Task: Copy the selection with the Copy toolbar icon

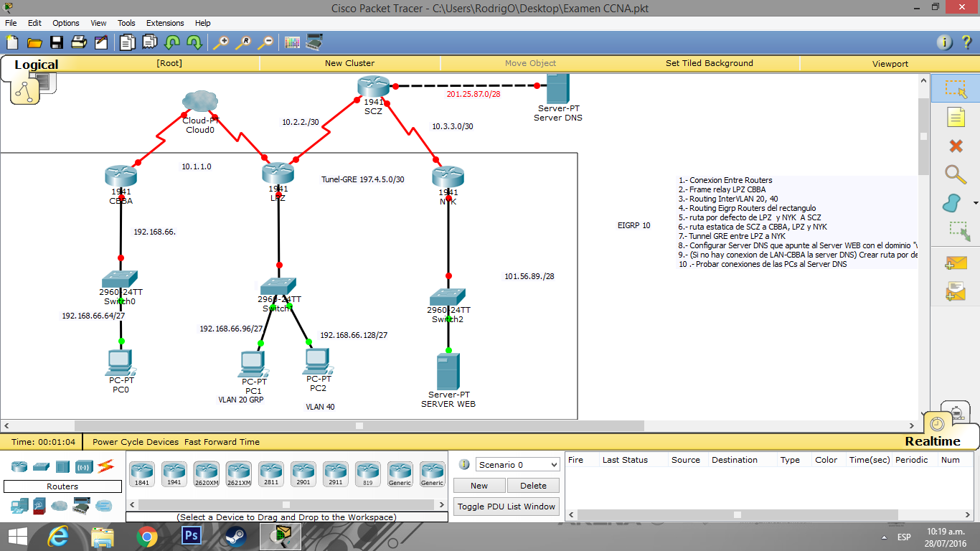Action: point(128,42)
